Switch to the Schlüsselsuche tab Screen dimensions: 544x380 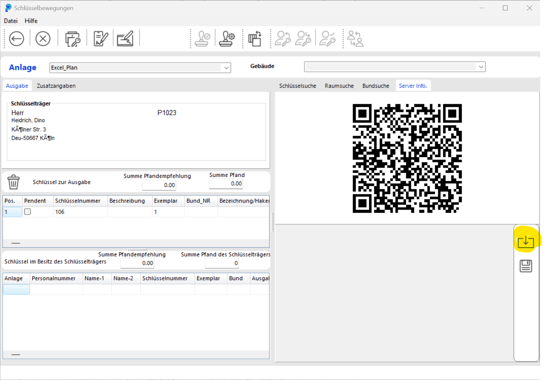tap(298, 86)
